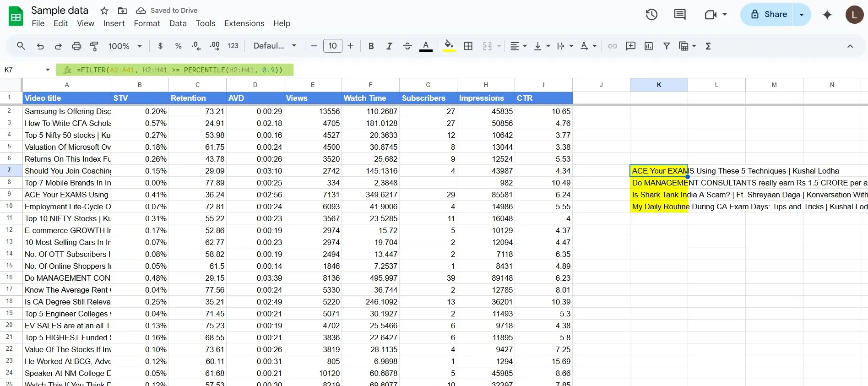Viewport: 868px width, 386px height.
Task: Toggle bold formatting
Action: [x=371, y=46]
